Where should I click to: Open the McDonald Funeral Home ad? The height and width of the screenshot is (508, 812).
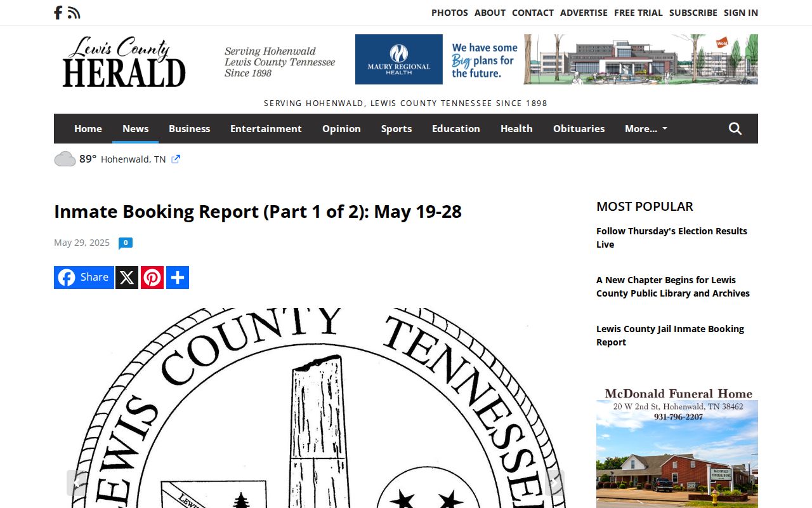677,447
